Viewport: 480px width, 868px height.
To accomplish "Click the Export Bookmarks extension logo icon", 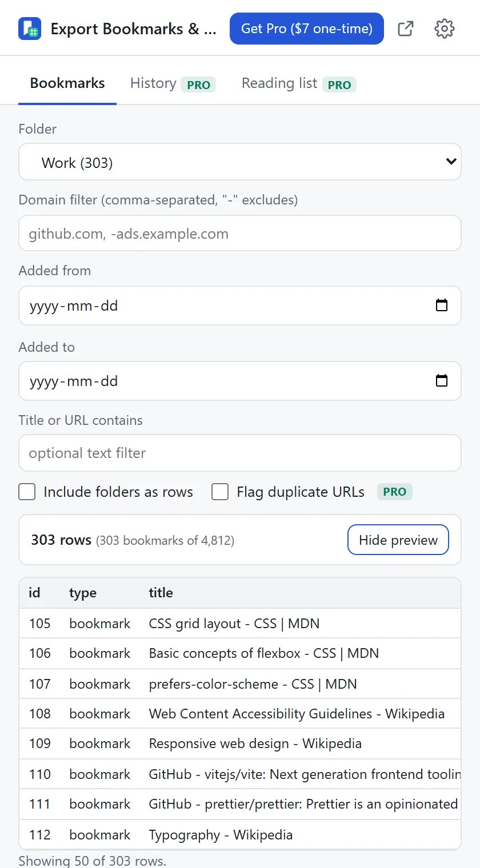I will point(30,29).
